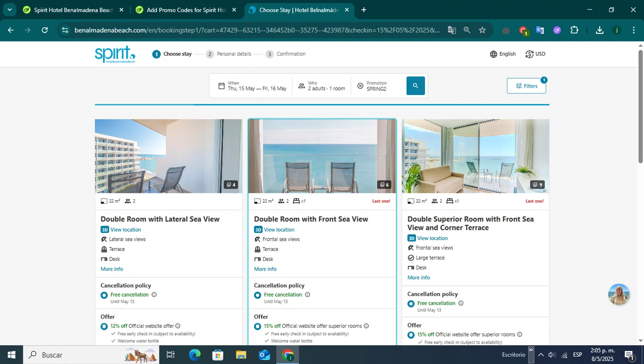Click info icon beside Superior room Free cancellation
Screen dimensions: 644x364
tap(461, 303)
